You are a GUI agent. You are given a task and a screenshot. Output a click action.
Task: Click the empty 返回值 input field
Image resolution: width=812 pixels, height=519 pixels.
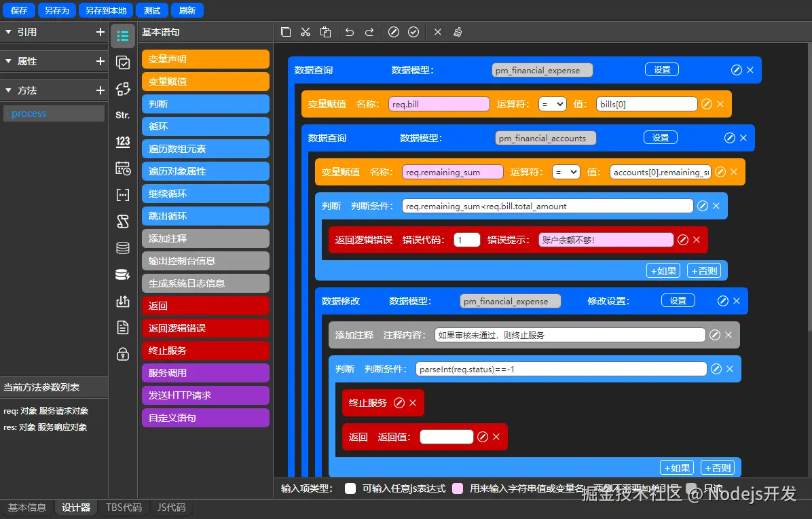pos(446,437)
